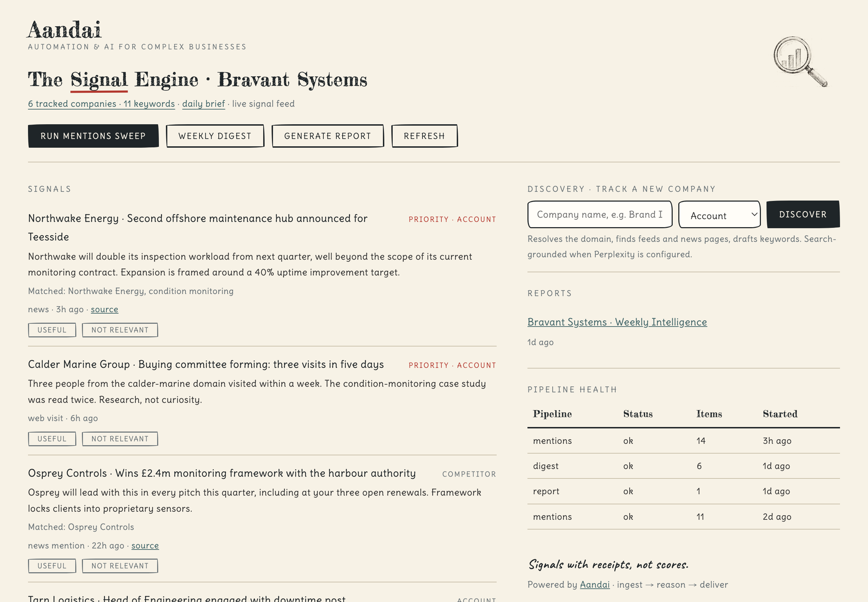Viewport: 868px width, 602px height.
Task: Click the Discover button
Action: click(803, 214)
